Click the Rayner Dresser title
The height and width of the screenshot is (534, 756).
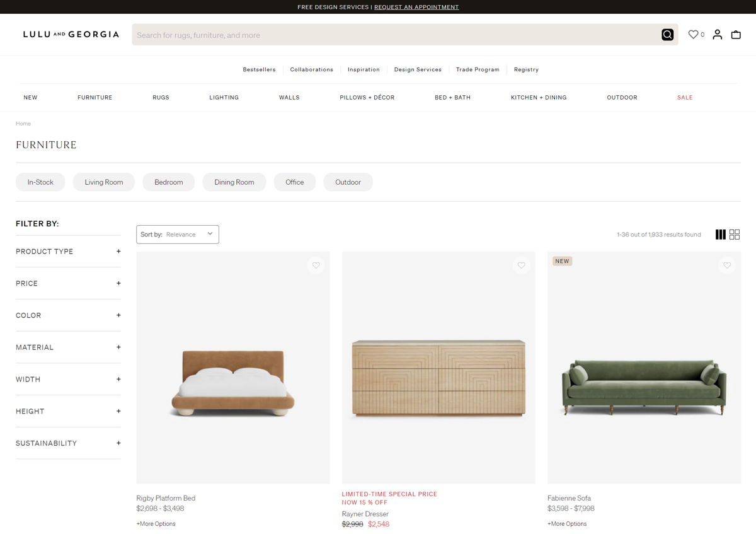click(365, 514)
